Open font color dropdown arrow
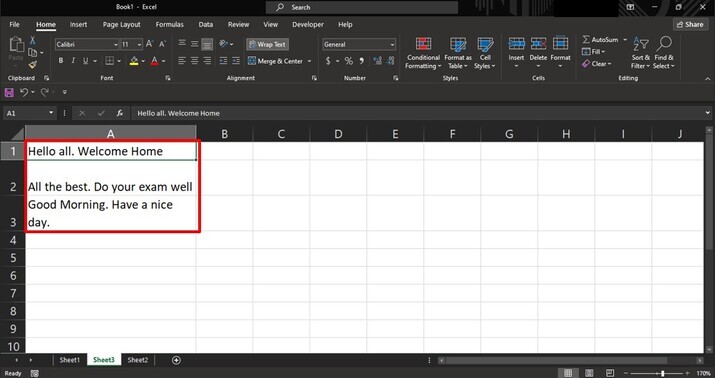The height and width of the screenshot is (378, 715). pos(164,61)
